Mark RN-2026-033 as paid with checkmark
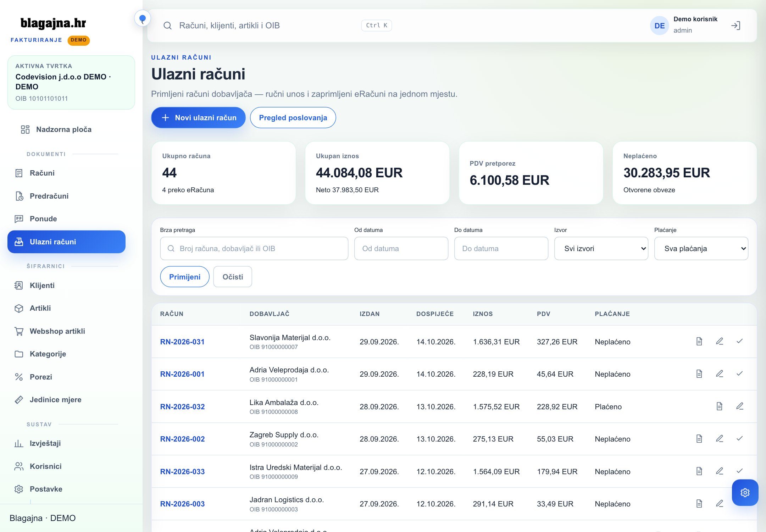The width and height of the screenshot is (766, 532). click(740, 471)
